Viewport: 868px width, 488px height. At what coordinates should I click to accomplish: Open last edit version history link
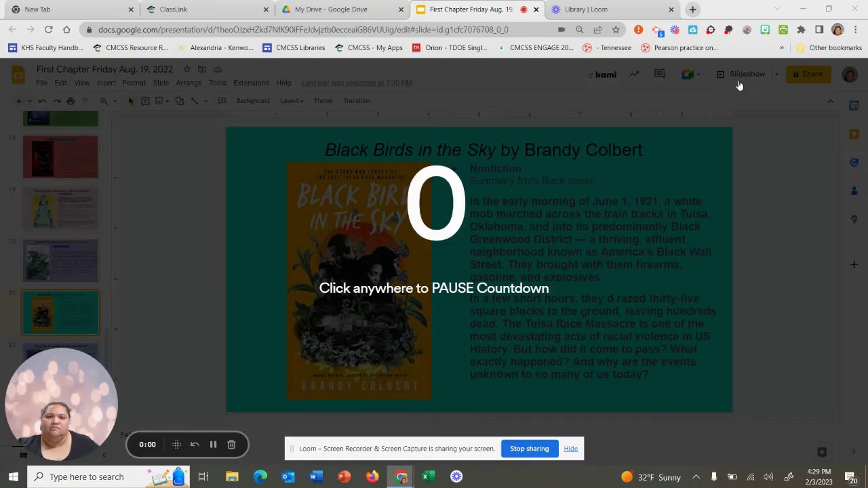tap(357, 83)
